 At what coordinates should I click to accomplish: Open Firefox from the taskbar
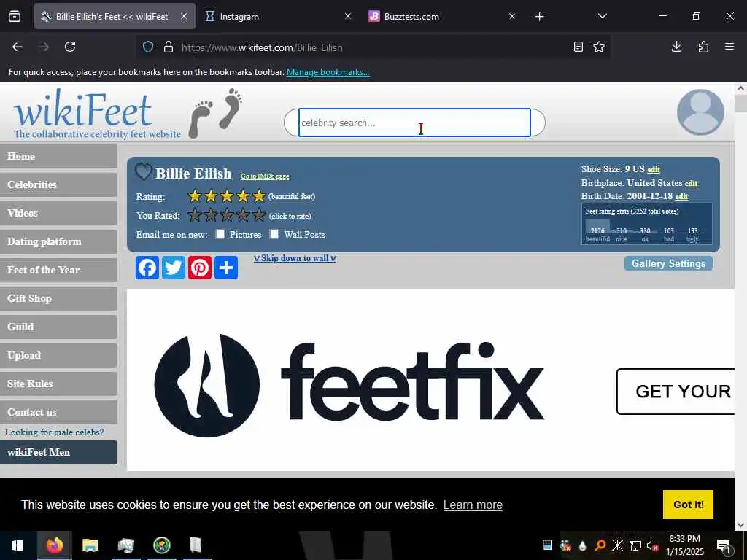coord(54,545)
